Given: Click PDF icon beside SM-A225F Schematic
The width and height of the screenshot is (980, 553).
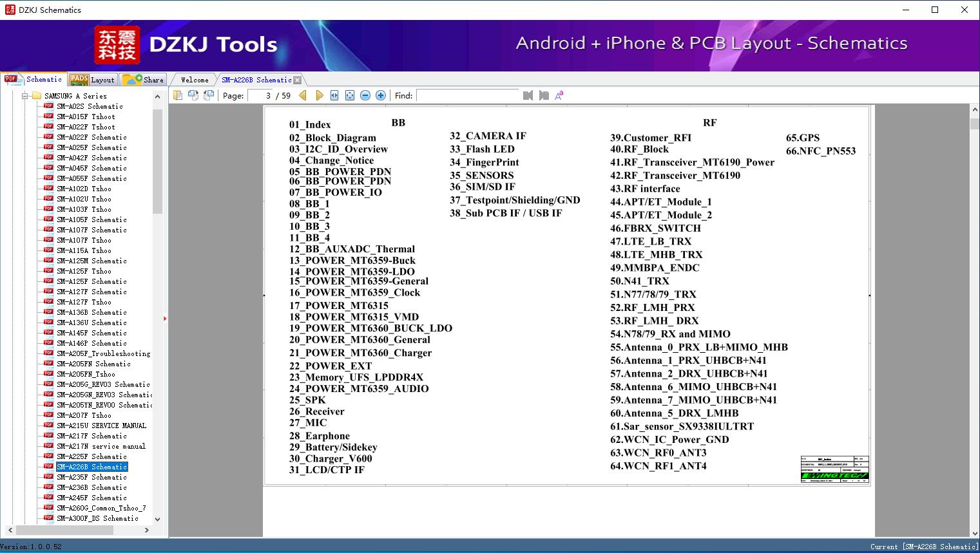Looking at the screenshot, I should 48,456.
